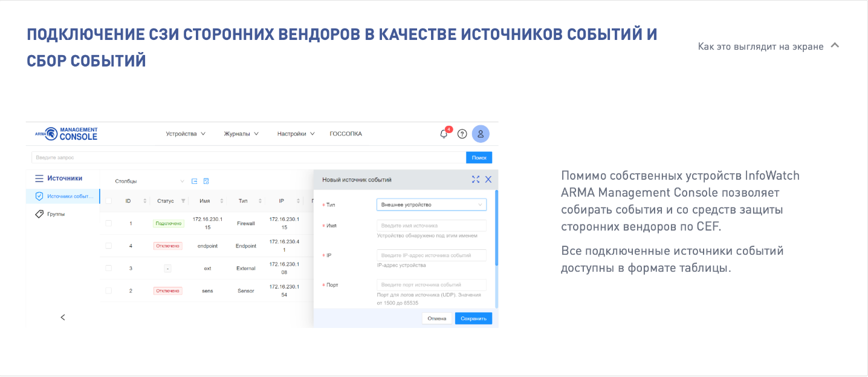Click the Как это выглядит на экране label
Image resolution: width=868 pixels, height=377 pixels.
tap(760, 46)
